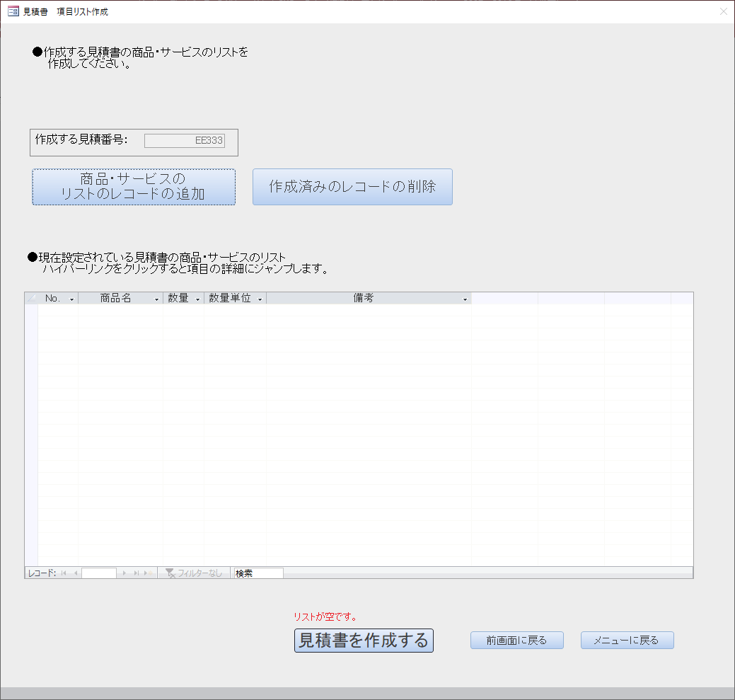Click the first record navigation arrow
This screenshot has width=735, height=700.
(x=64, y=573)
